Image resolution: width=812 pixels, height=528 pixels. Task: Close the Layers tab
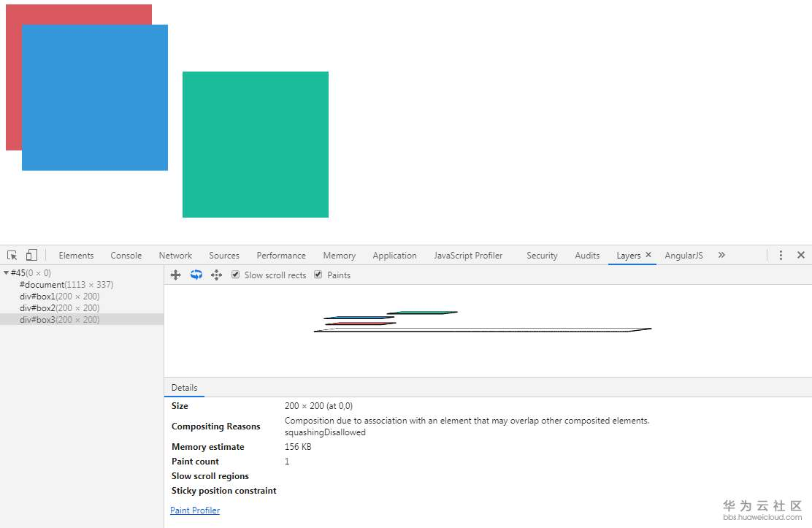click(648, 255)
